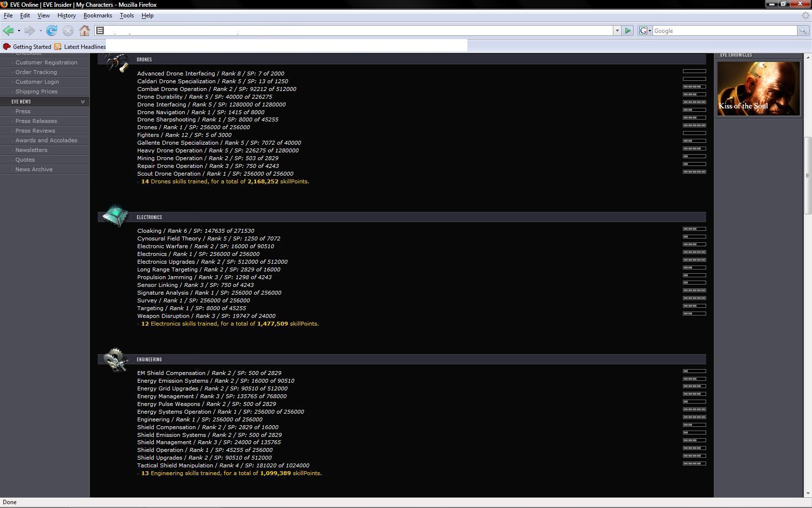Image resolution: width=812 pixels, height=508 pixels.
Task: Click the Go button beside the address bar
Action: pos(628,31)
